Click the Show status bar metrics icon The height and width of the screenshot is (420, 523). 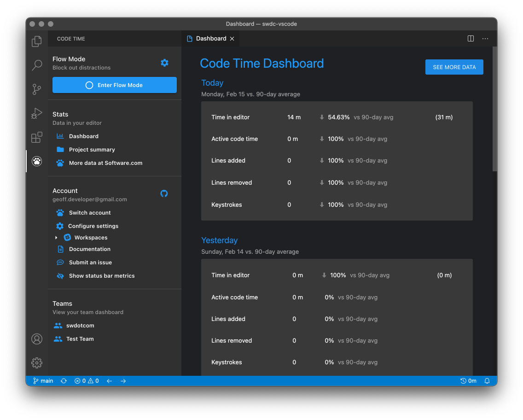click(60, 275)
